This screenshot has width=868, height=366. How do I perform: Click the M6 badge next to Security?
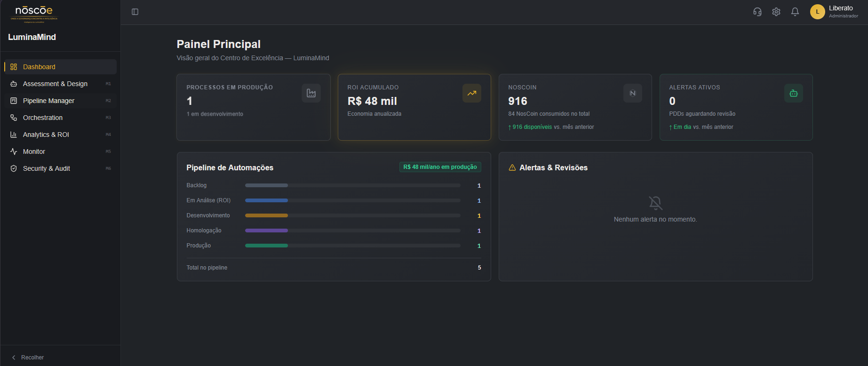108,168
